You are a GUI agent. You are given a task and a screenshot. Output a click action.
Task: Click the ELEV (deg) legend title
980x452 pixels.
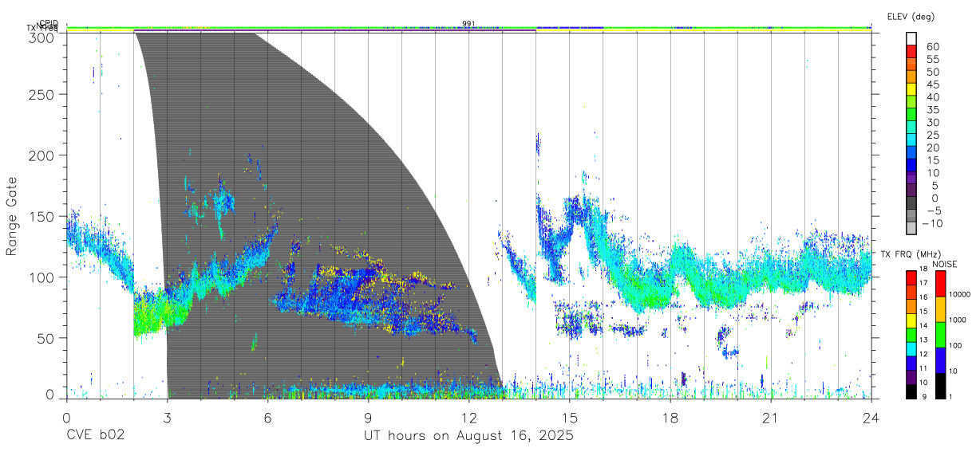click(911, 17)
